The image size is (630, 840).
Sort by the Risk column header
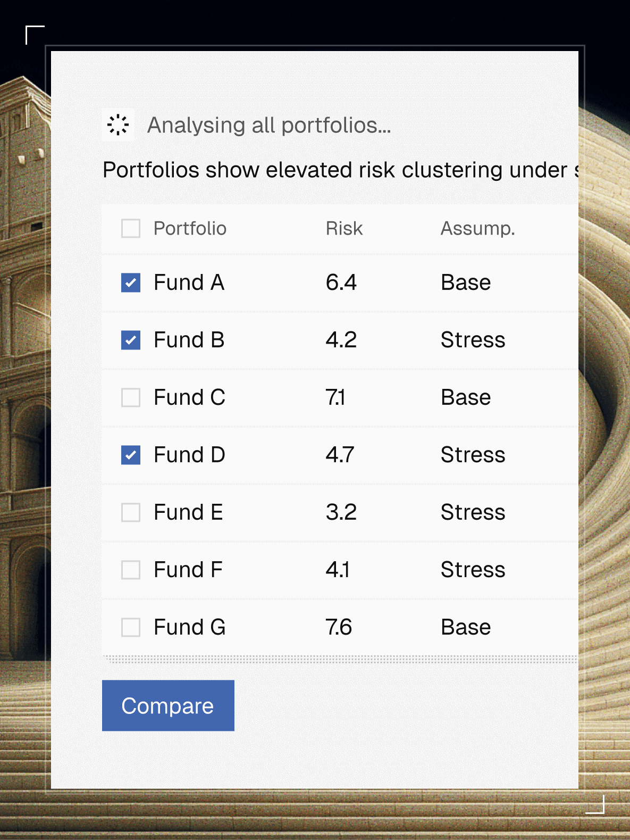tap(344, 229)
